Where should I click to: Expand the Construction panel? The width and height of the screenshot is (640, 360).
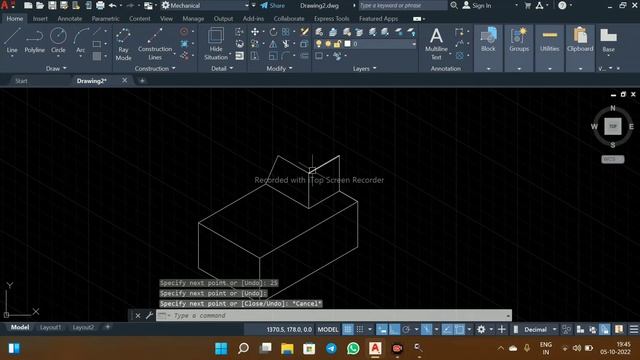coord(155,69)
